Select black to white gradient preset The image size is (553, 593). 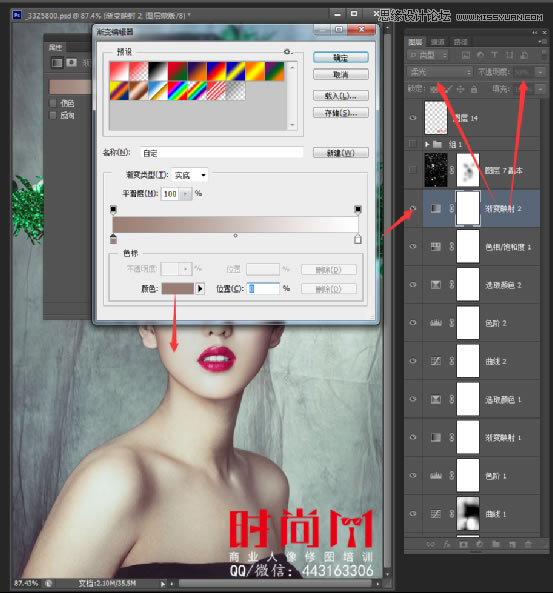coord(158,71)
